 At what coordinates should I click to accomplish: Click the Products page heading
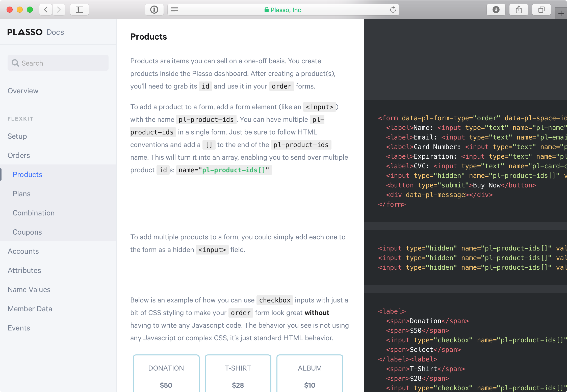tap(148, 37)
